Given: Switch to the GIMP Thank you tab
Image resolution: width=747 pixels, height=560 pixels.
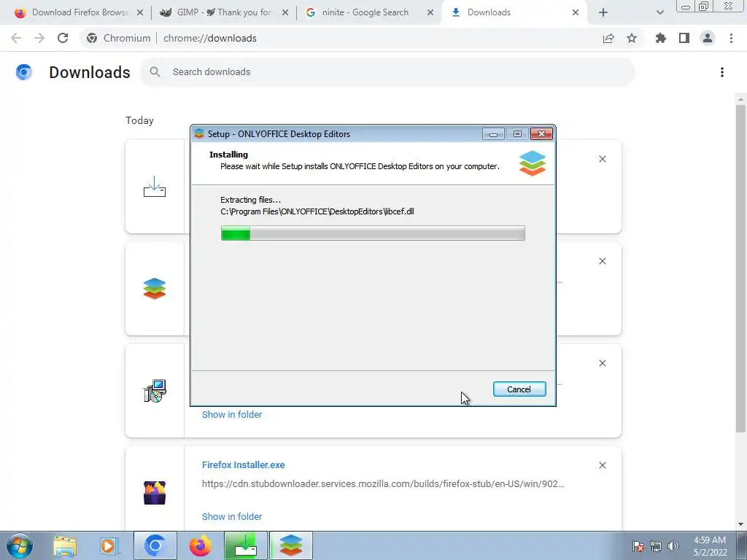Looking at the screenshot, I should 224,12.
